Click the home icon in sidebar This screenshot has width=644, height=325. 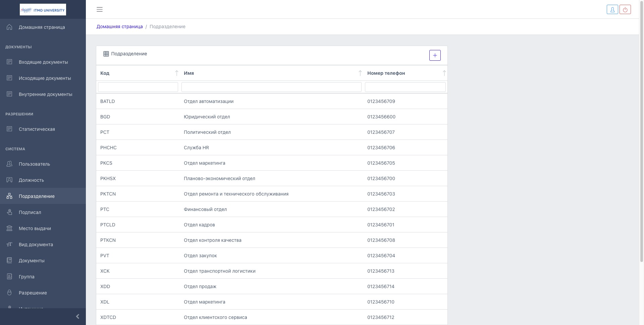click(x=9, y=27)
